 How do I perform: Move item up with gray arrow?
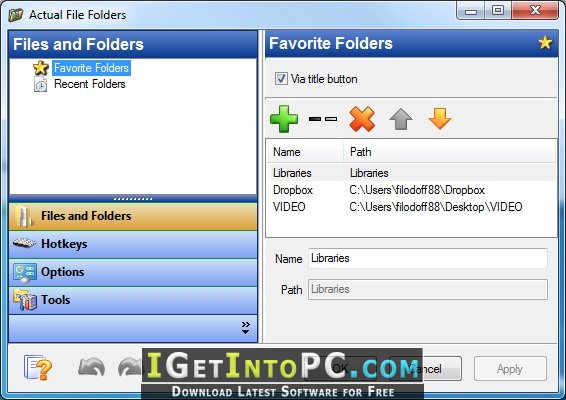[401, 119]
